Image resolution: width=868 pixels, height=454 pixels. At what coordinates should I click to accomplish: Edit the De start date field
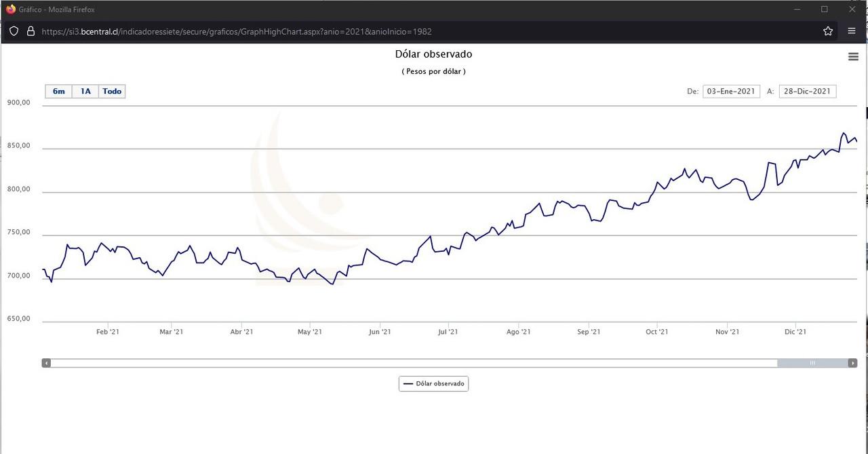pyautogui.click(x=731, y=91)
